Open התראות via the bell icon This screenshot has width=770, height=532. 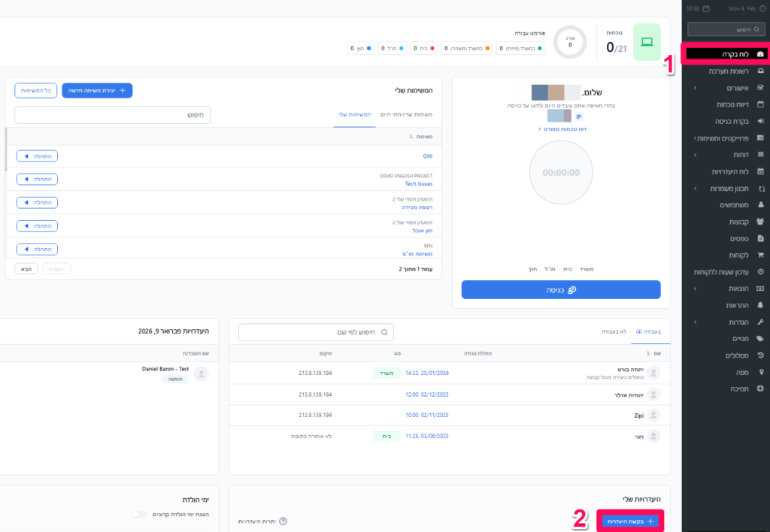761,305
